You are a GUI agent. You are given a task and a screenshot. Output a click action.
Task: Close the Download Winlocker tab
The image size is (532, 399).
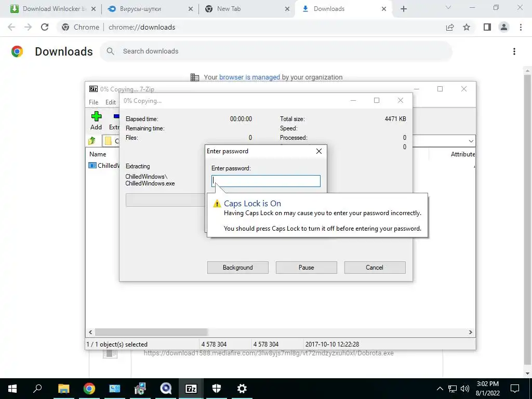[x=94, y=9]
